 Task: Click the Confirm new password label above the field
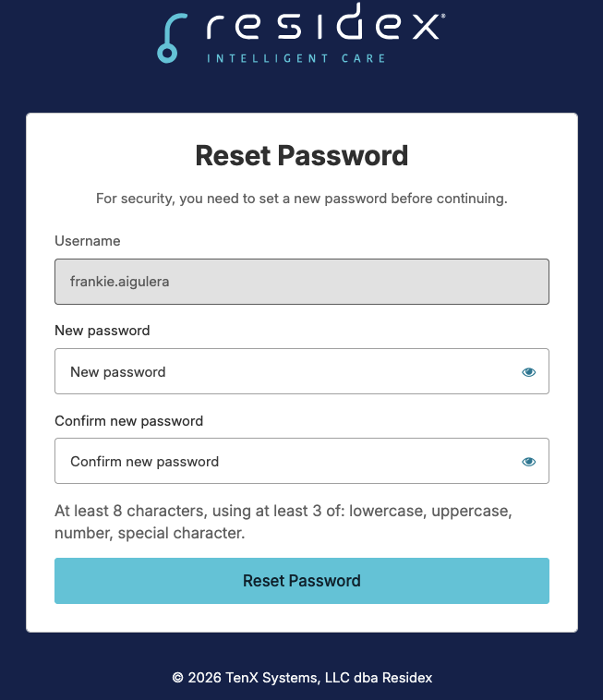[129, 421]
